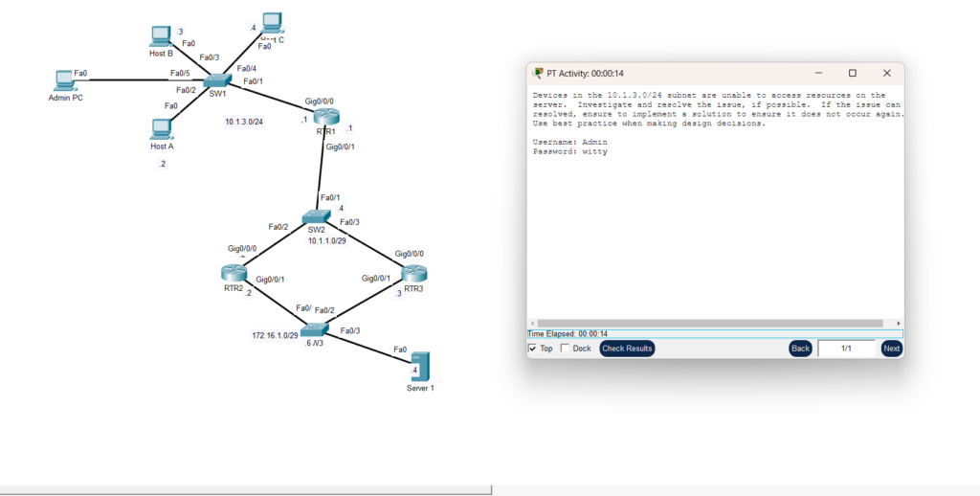This screenshot has height=496, width=980.
Task: Open the RTR3 router
Action: tap(413, 273)
